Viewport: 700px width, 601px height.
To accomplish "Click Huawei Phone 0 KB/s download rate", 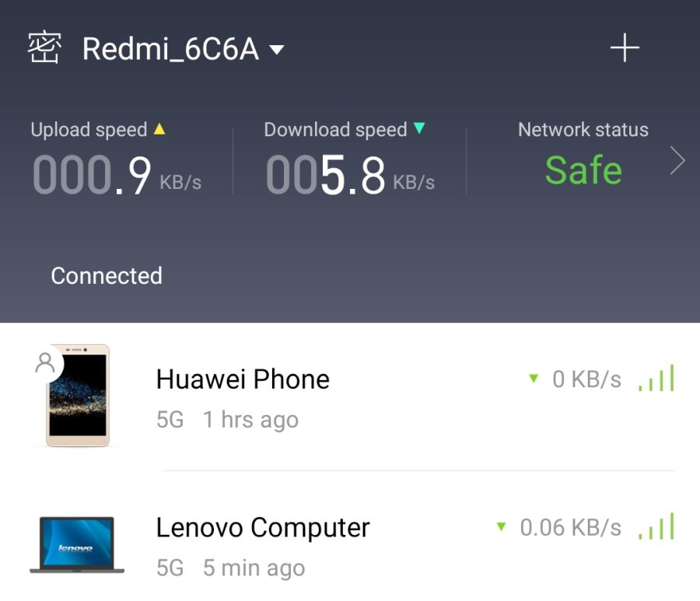I will tap(586, 379).
